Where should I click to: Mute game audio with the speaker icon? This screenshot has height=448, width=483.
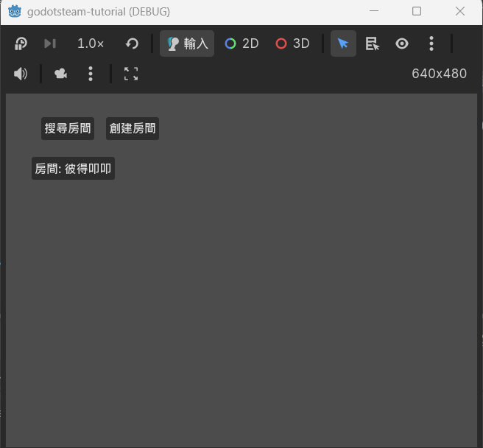(21, 74)
